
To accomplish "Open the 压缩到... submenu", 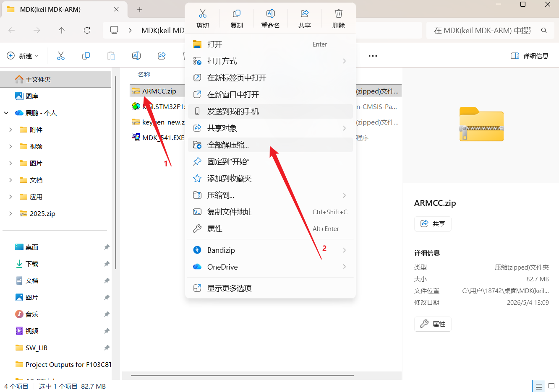I will coord(270,195).
